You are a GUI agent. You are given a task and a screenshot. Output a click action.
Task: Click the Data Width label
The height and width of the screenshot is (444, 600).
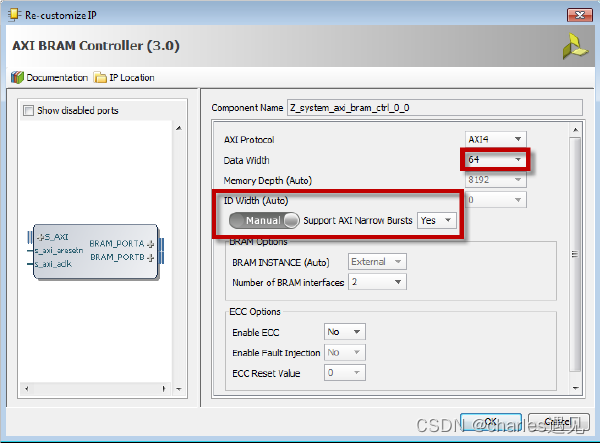coord(246,160)
